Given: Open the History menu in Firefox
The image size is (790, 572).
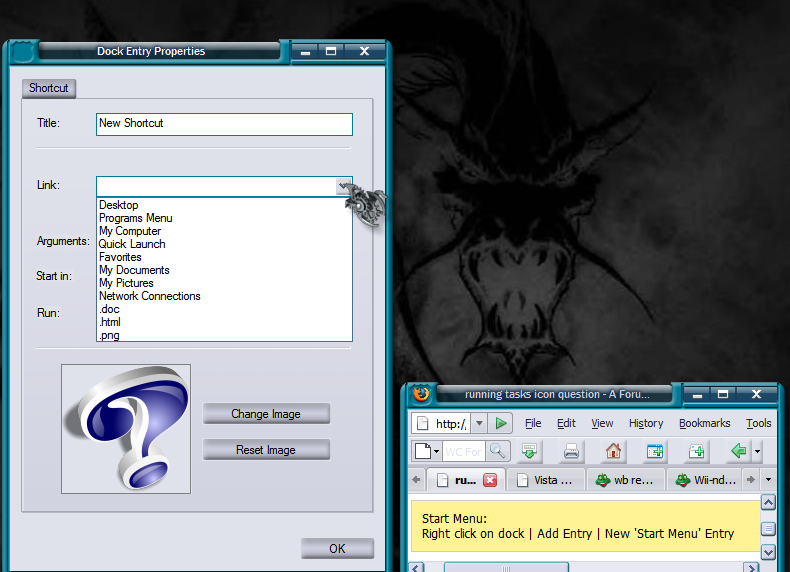Looking at the screenshot, I should click(646, 423).
